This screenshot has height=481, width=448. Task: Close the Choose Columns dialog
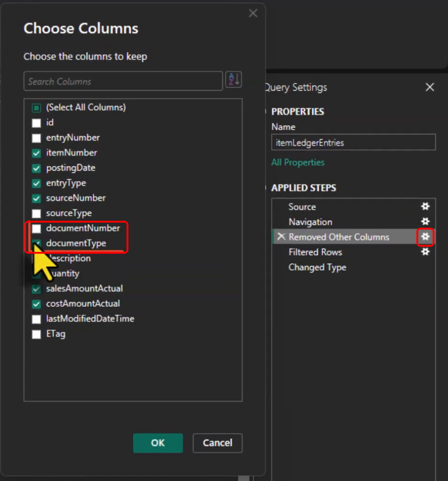[x=253, y=13]
